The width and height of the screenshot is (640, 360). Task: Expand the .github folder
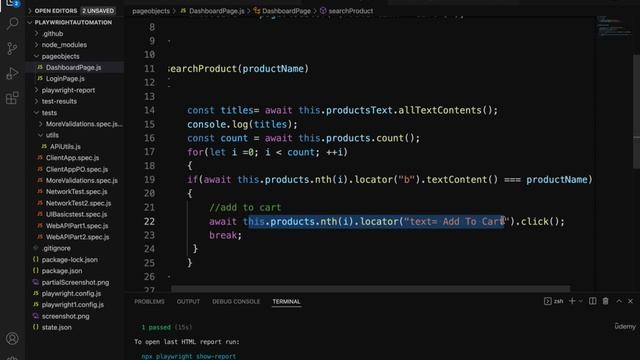click(x=52, y=33)
